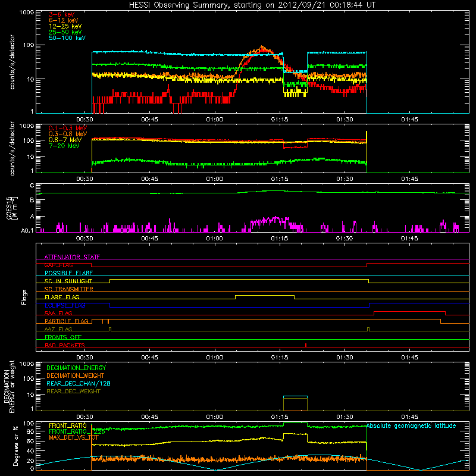
Task: Click the REAR_DEC_WEIGHT legend label
Action: pyautogui.click(x=73, y=392)
